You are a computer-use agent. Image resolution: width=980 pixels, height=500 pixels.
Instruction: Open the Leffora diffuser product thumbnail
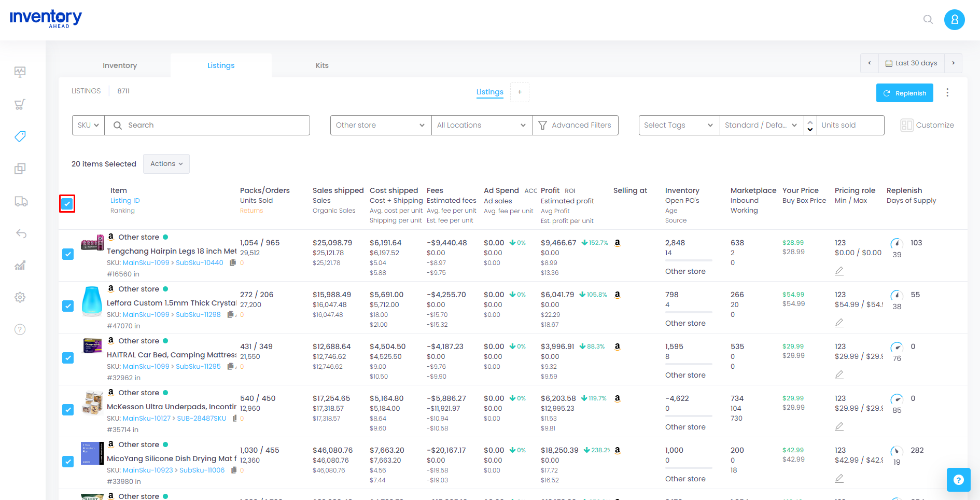pos(92,301)
